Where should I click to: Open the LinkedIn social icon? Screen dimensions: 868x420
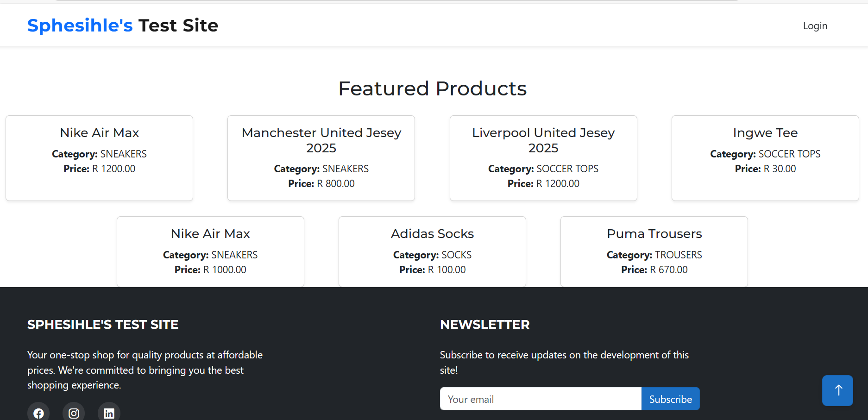point(109,413)
